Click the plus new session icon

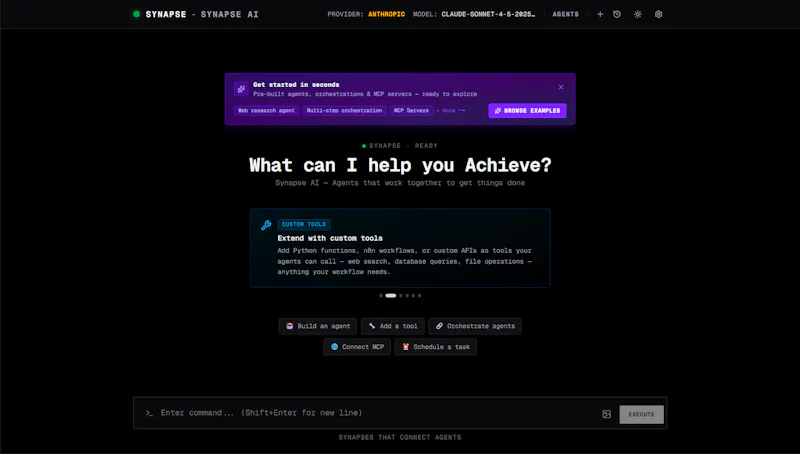pos(600,14)
